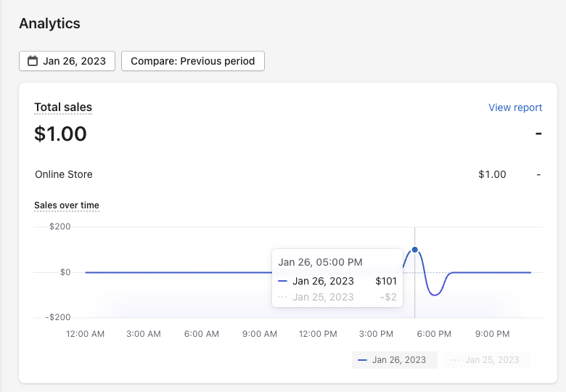Click the Total sales heading
The height and width of the screenshot is (392, 566).
click(x=63, y=107)
